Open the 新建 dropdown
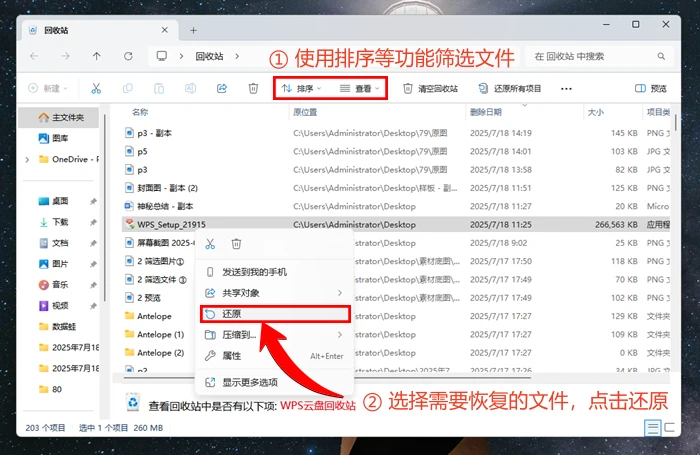Image resolution: width=700 pixels, height=455 pixels. [x=48, y=88]
